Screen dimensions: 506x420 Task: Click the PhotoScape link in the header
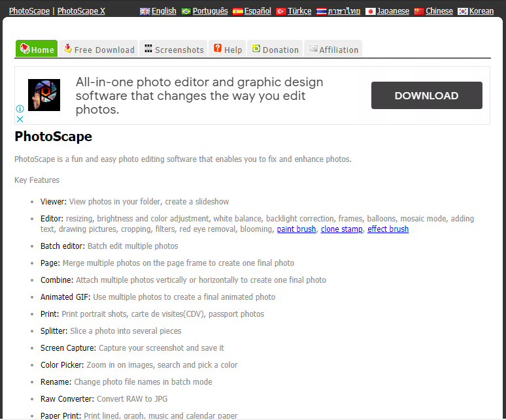pos(29,11)
